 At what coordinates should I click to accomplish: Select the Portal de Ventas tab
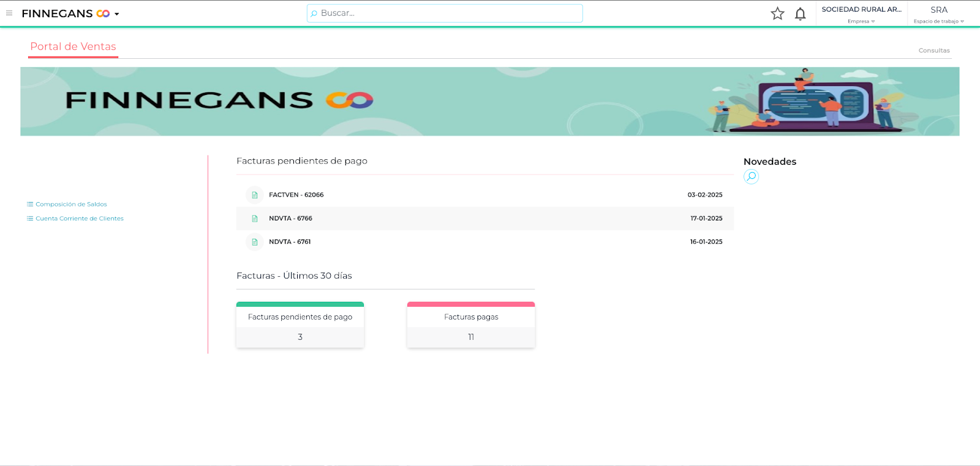point(73,47)
